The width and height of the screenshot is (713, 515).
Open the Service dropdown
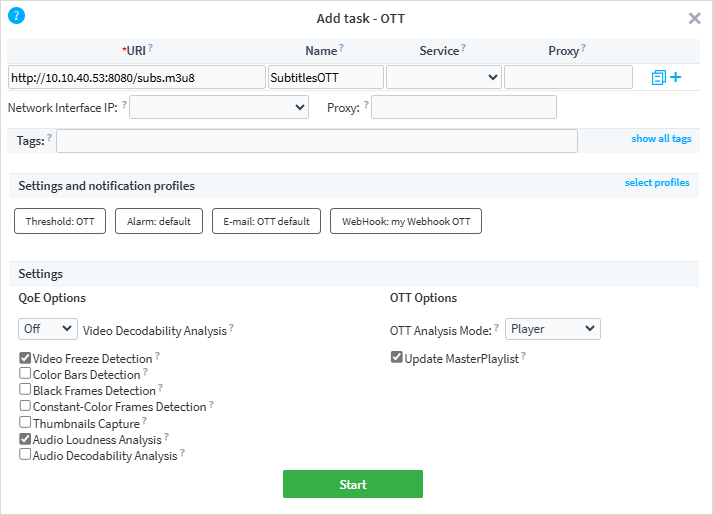coord(443,77)
